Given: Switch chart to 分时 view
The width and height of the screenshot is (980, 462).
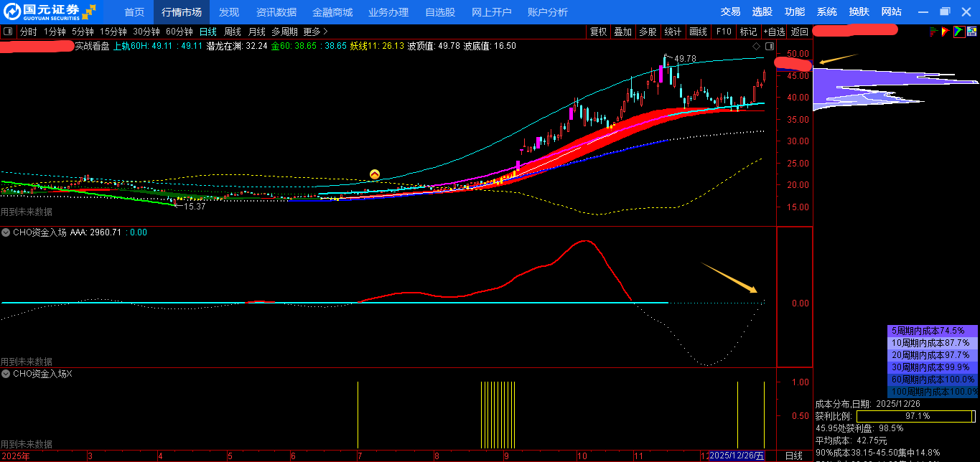Looking at the screenshot, I should click(x=28, y=32).
